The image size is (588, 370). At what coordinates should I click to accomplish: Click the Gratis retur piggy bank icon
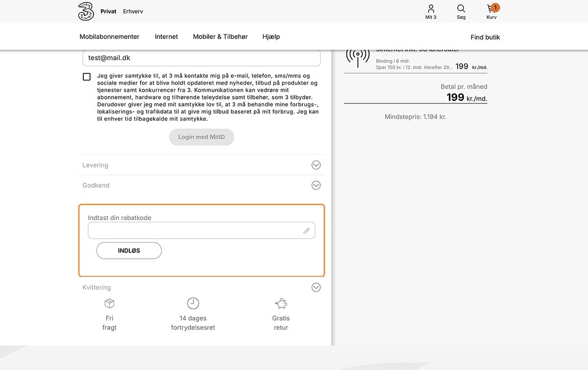click(281, 303)
